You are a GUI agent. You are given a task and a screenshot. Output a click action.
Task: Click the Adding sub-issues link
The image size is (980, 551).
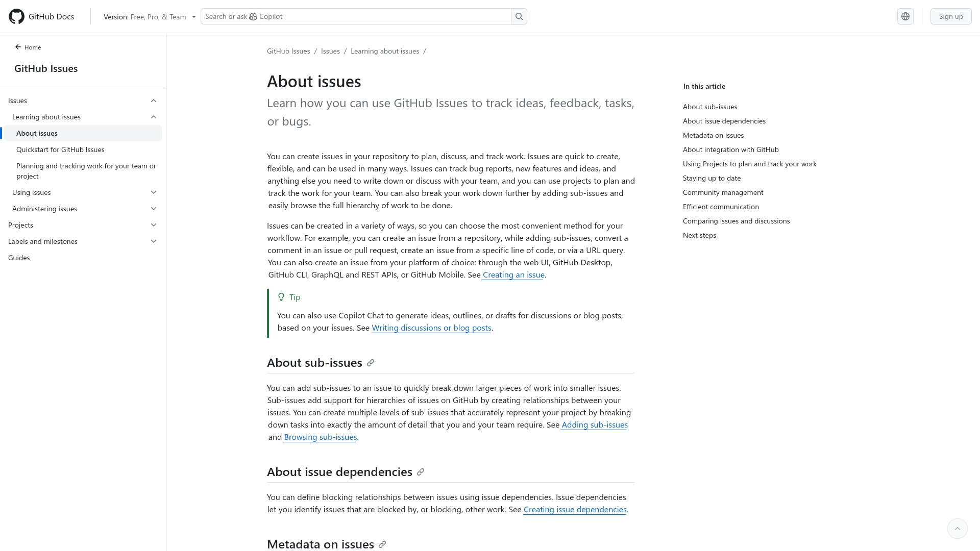(594, 424)
